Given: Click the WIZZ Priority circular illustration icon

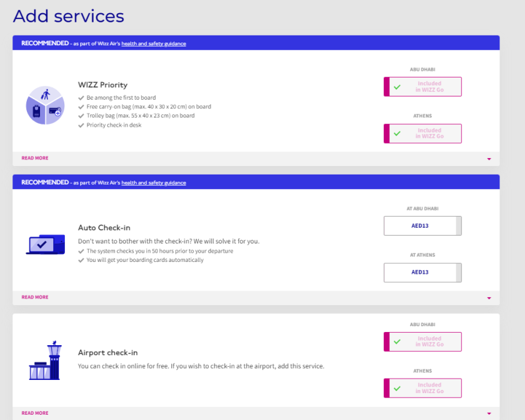Looking at the screenshot, I should pos(45,105).
